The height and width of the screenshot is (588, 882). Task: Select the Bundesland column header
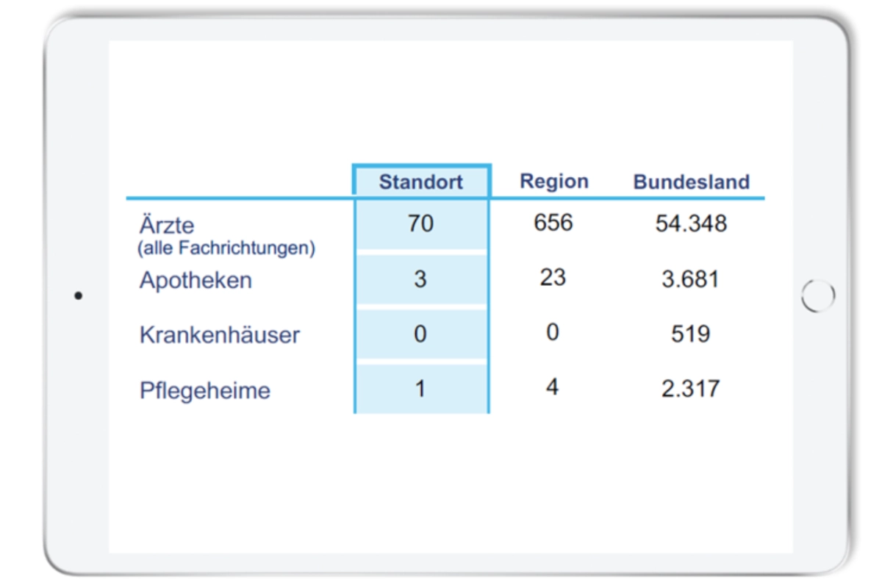(691, 182)
